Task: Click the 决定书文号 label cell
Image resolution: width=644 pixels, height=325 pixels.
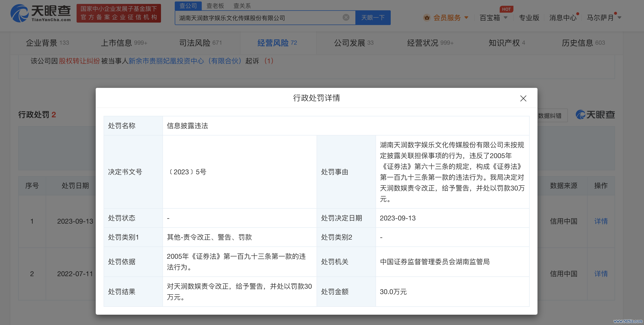Action: (x=133, y=172)
